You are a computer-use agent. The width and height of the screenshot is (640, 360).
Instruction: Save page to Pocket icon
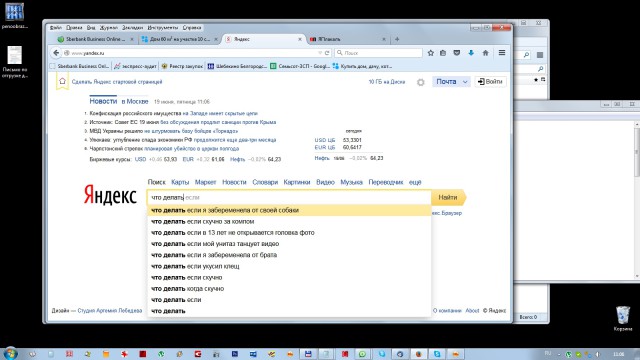(x=457, y=53)
